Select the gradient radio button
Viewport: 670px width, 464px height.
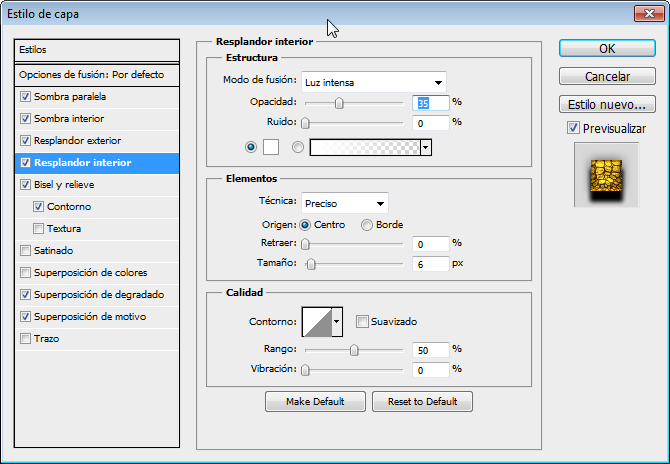(x=298, y=147)
